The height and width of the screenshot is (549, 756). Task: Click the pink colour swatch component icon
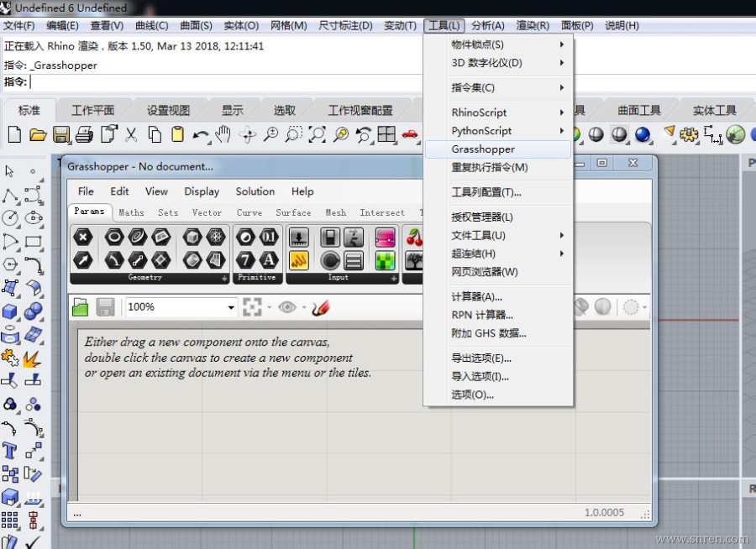(x=385, y=238)
